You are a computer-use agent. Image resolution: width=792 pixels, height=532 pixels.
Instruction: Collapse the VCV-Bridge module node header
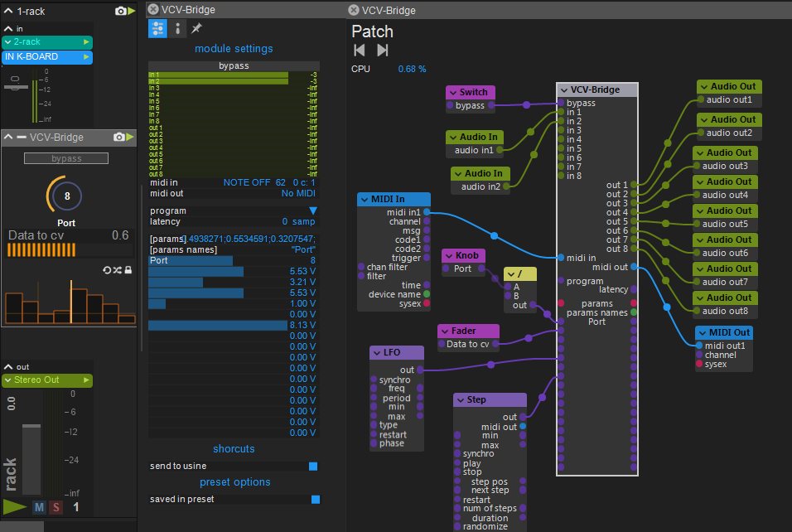click(x=563, y=90)
